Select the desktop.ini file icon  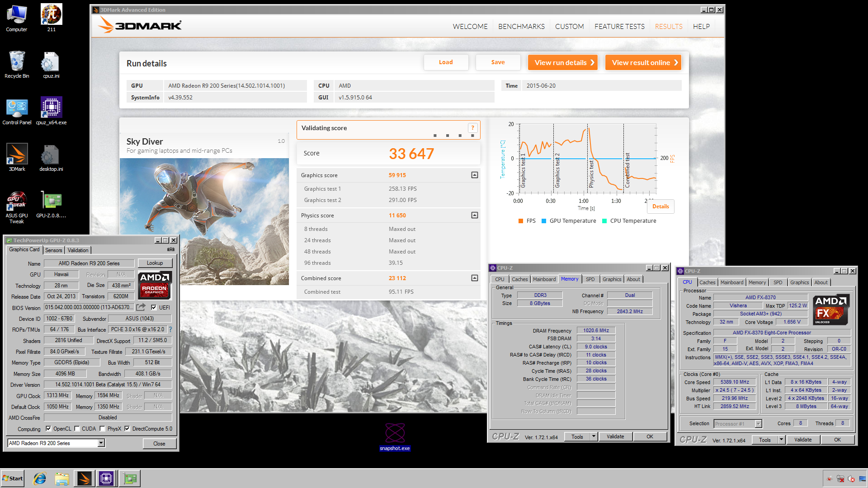51,158
